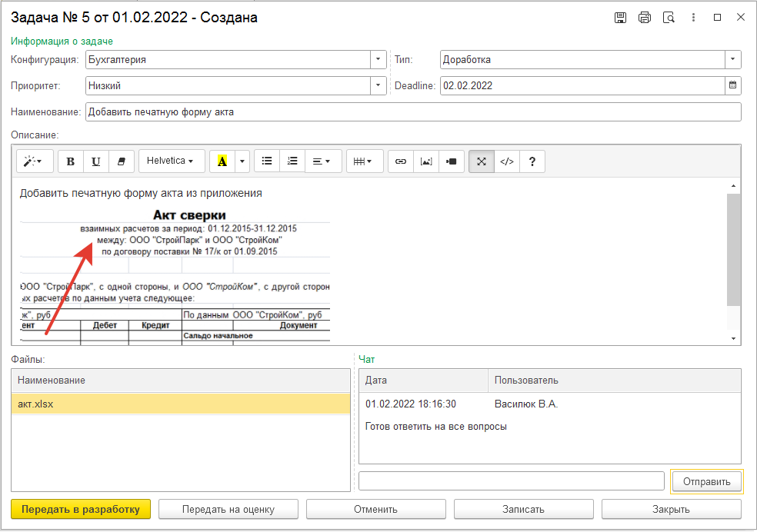Expand the Конфигурация dropdown list
The image size is (757, 532).
378,59
